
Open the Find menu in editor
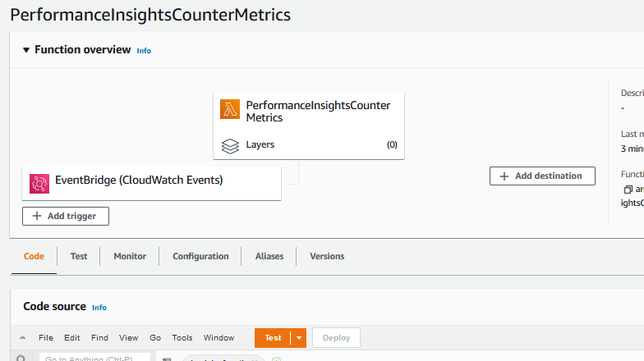[x=100, y=338]
